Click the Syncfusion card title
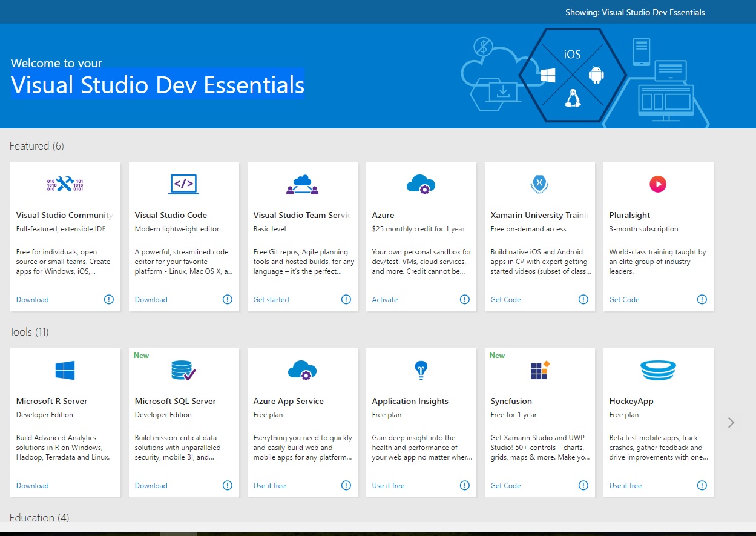 pos(511,401)
